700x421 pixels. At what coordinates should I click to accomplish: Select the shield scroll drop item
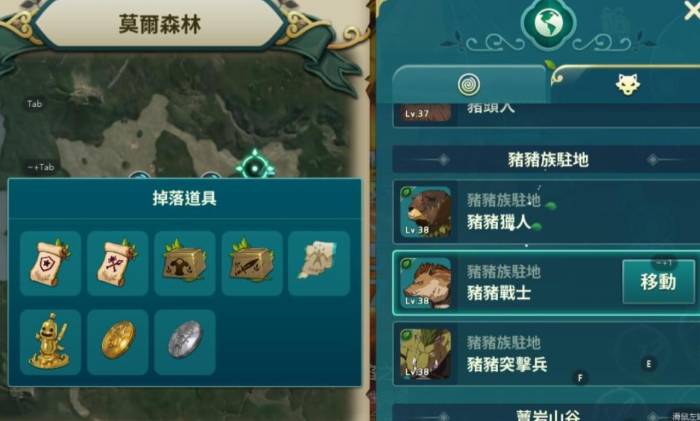[50, 263]
